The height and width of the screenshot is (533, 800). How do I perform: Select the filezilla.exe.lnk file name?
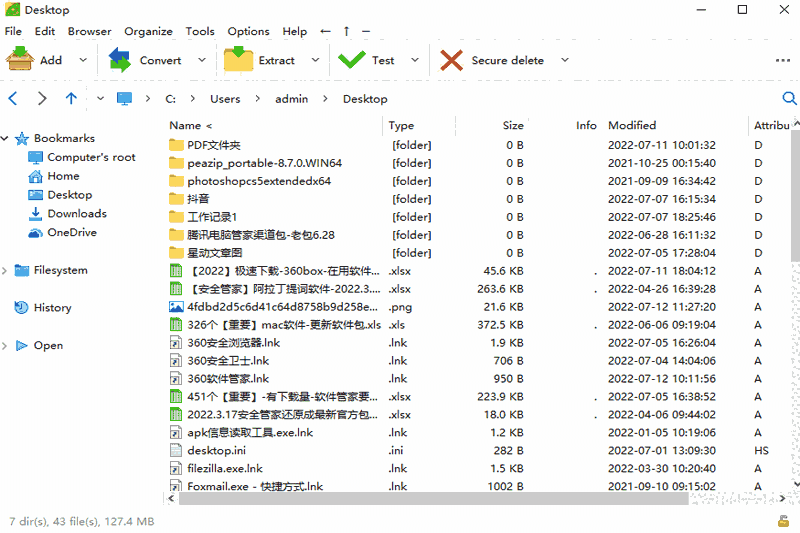(x=224, y=468)
